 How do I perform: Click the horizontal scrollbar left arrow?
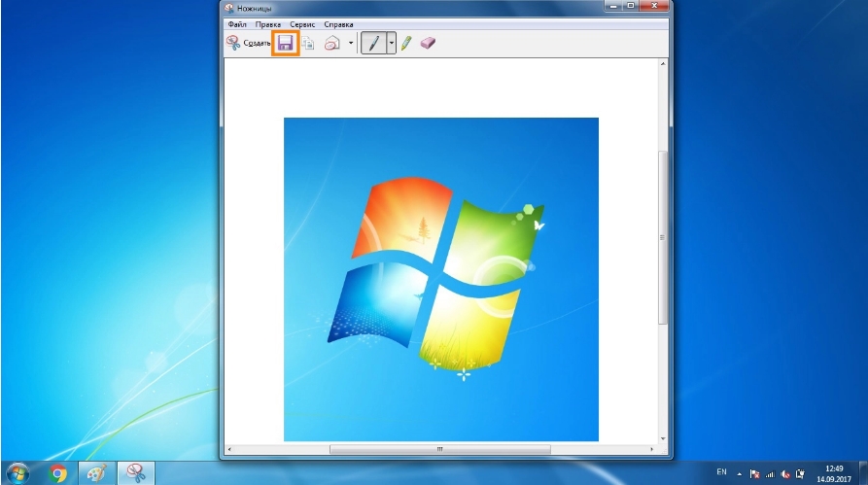pos(229,449)
